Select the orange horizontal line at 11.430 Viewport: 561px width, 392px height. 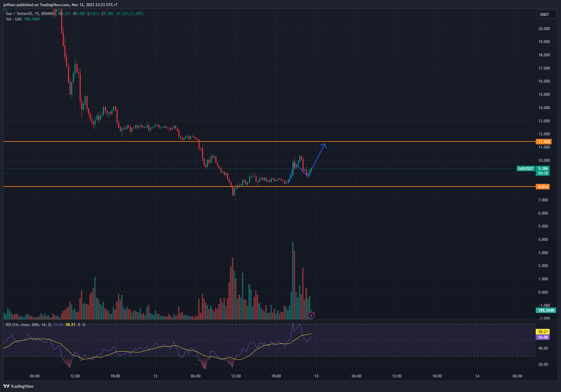coord(269,141)
